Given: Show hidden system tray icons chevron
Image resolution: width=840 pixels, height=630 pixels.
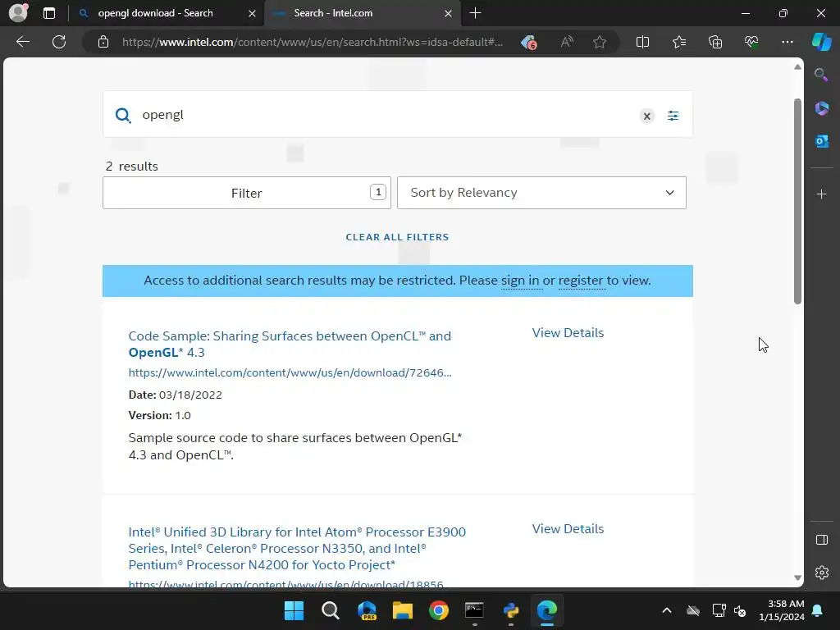Looking at the screenshot, I should pos(666,610).
